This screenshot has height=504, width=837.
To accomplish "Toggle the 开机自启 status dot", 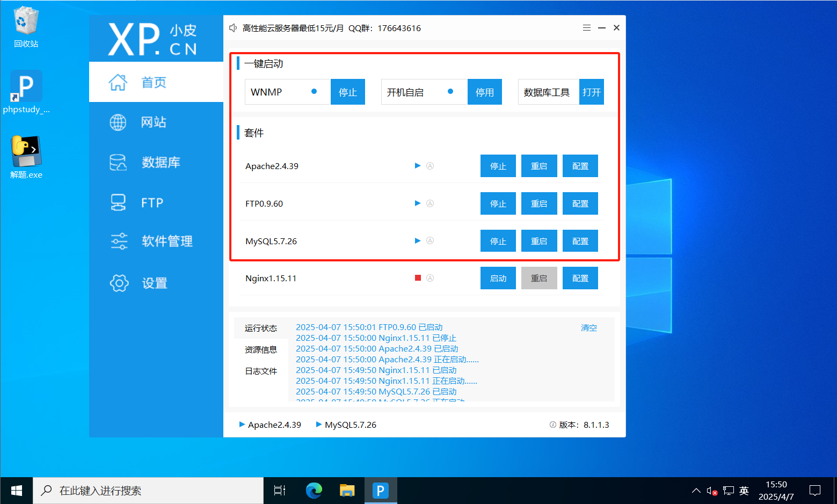I will pyautogui.click(x=450, y=91).
